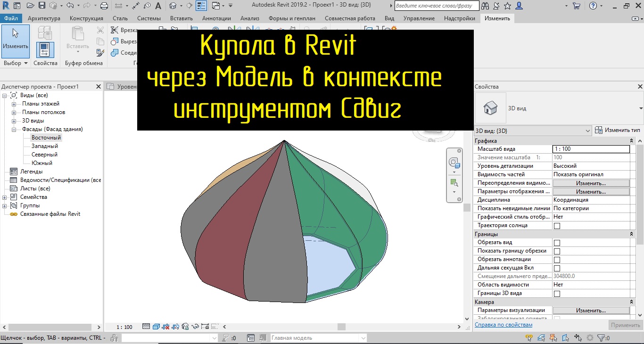Image resolution: width=644 pixels, height=344 pixels.
Task: Activate the aligned dimension measure tool
Action: coord(136,6)
